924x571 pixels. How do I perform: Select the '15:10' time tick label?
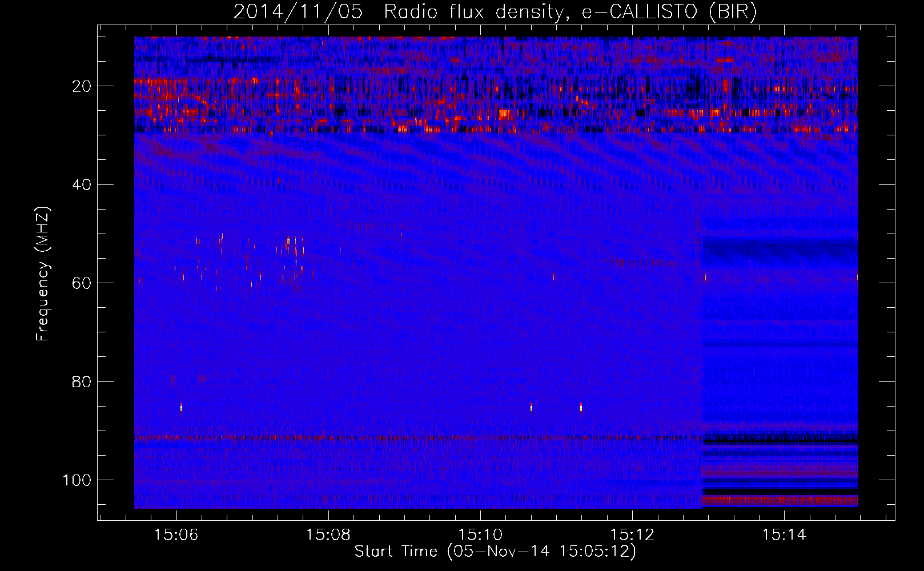[x=480, y=535]
